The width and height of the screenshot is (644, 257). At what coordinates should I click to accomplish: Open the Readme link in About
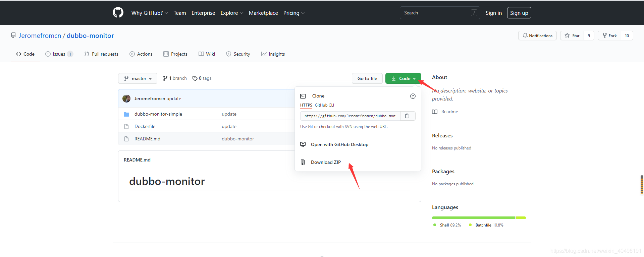click(x=445, y=112)
